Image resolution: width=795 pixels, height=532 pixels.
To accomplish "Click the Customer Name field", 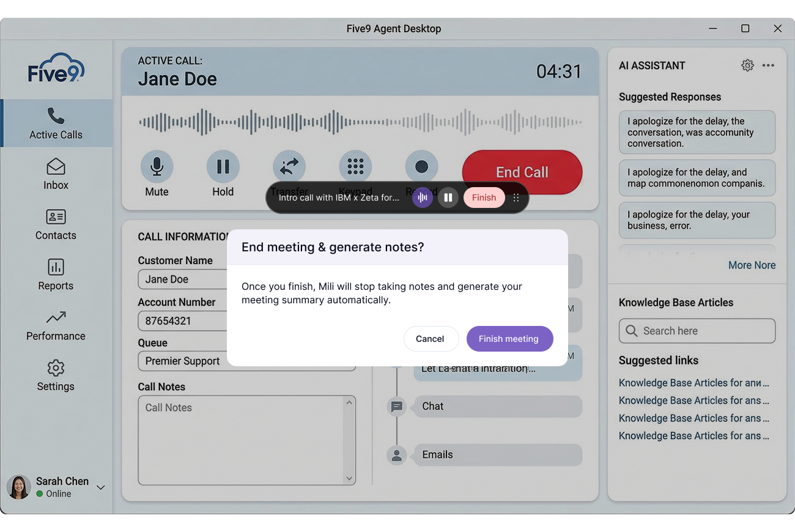I will coord(183,279).
